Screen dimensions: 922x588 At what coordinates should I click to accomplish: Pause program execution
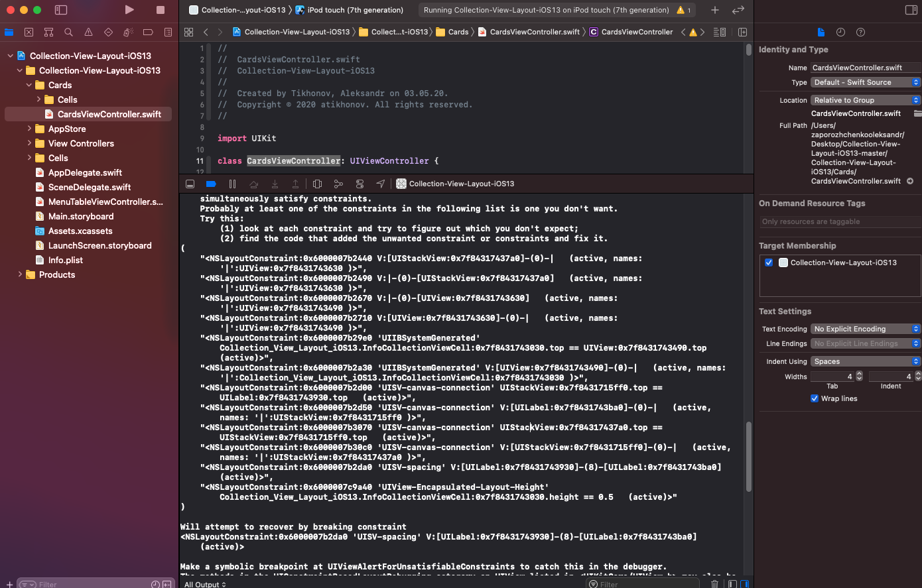[x=232, y=184]
